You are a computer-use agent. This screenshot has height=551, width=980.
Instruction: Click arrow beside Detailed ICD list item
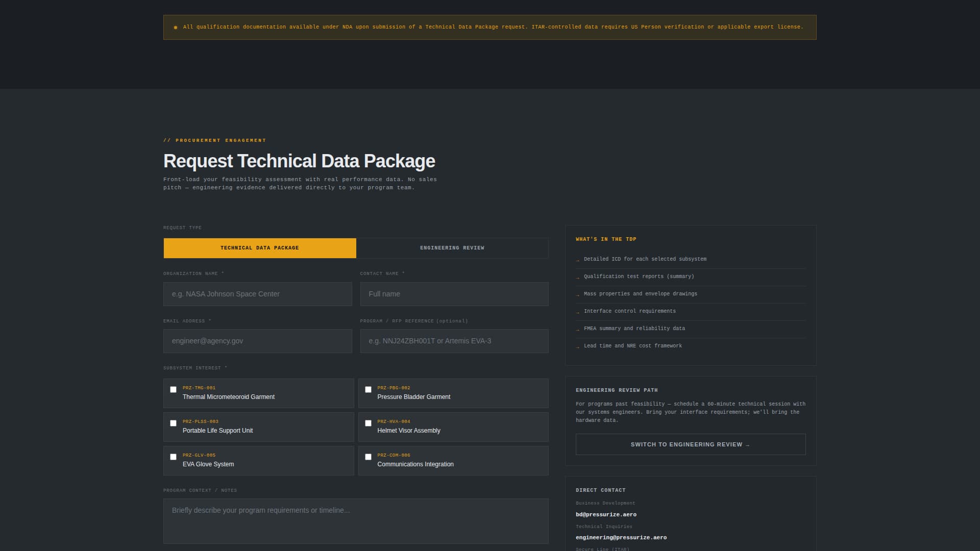click(x=578, y=260)
